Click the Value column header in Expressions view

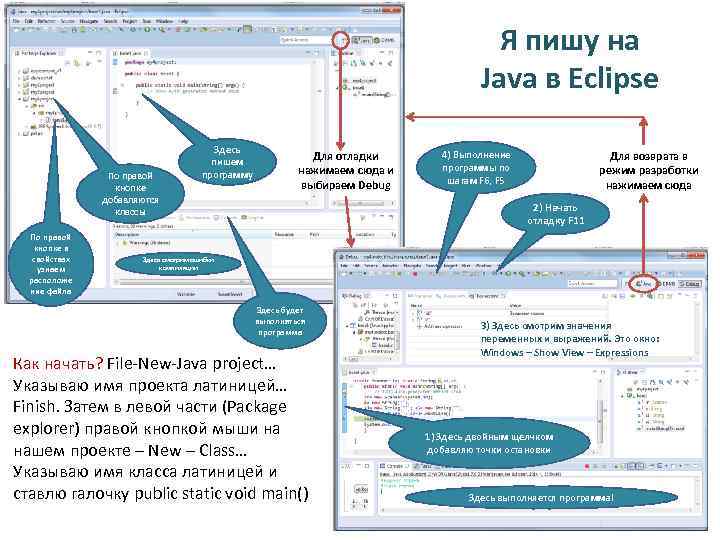[x=515, y=305]
